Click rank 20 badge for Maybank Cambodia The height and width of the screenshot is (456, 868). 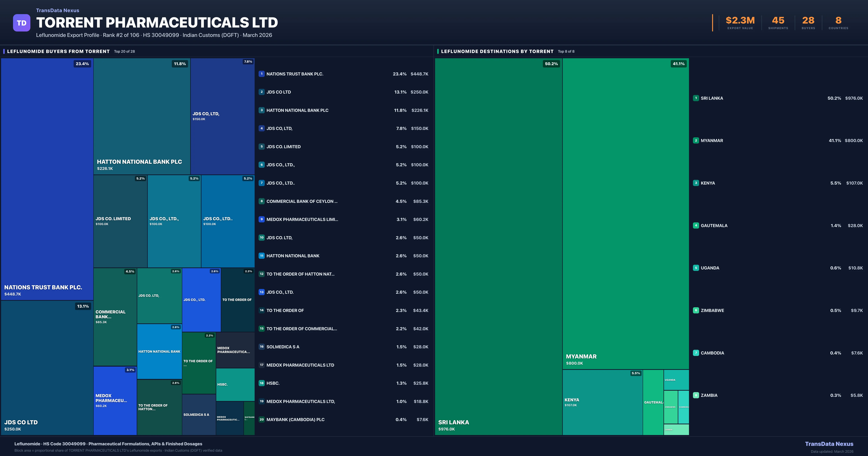point(261,420)
